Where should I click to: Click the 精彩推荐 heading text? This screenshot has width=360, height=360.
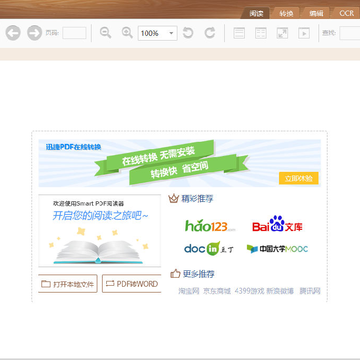(x=197, y=199)
